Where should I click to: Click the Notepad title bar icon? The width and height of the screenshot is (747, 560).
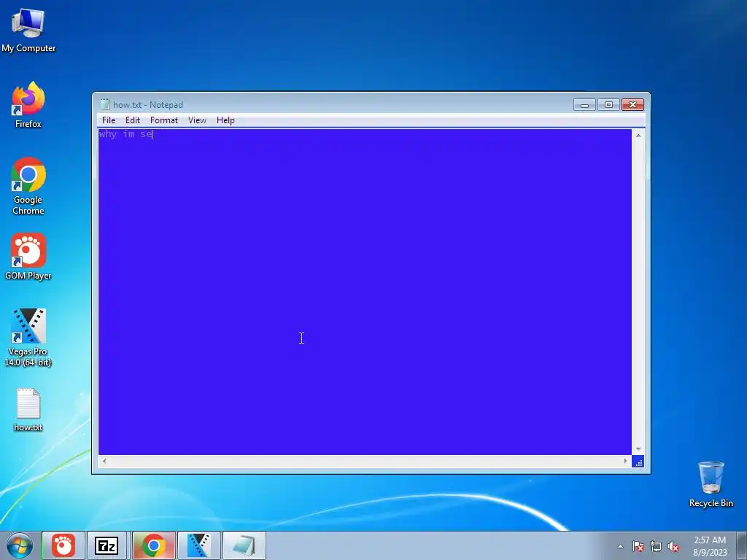click(105, 105)
